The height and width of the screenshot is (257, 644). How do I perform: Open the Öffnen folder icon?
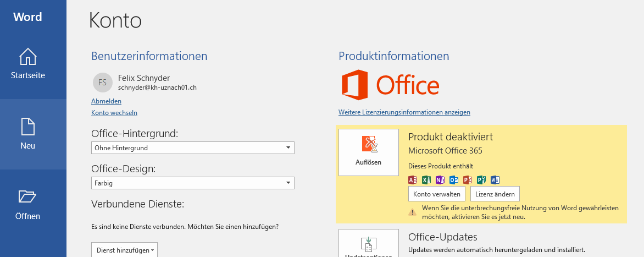point(28,197)
